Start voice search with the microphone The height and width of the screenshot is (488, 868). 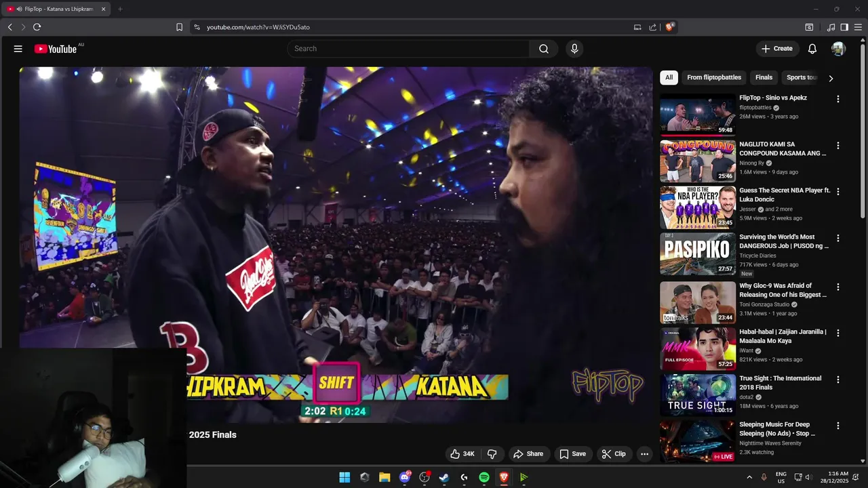click(x=574, y=49)
